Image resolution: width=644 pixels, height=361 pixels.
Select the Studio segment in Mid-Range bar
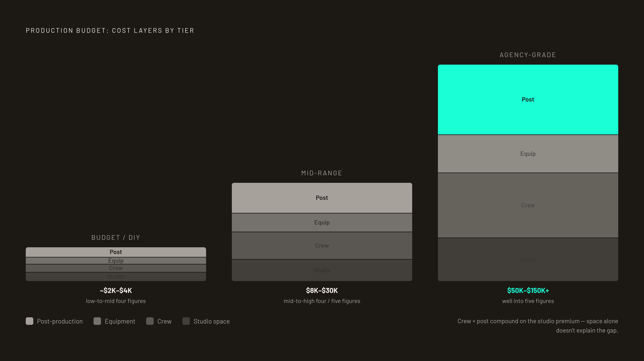322,270
